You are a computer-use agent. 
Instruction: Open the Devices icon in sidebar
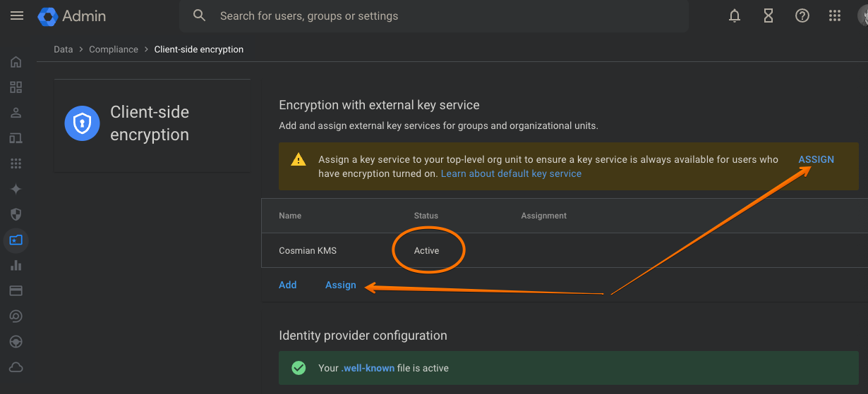click(16, 138)
